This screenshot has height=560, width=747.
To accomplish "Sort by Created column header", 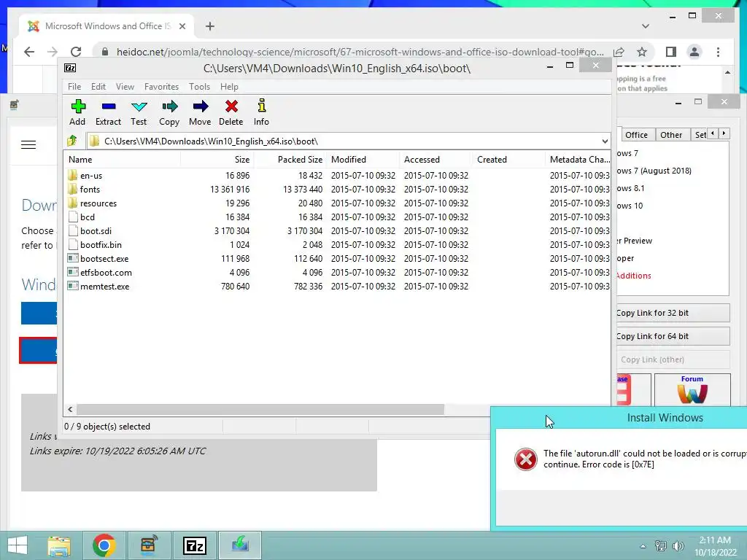I will (x=508, y=160).
